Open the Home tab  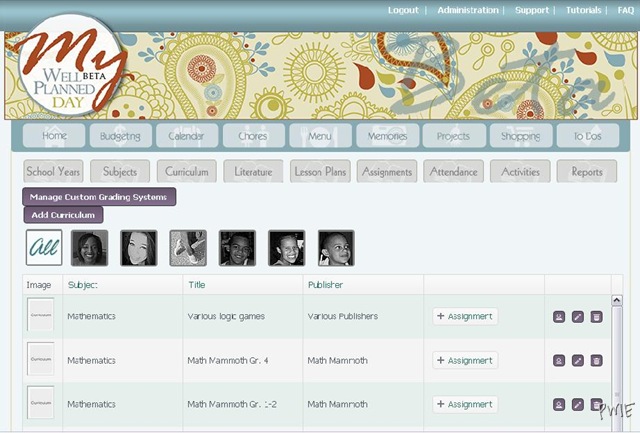click(x=54, y=135)
